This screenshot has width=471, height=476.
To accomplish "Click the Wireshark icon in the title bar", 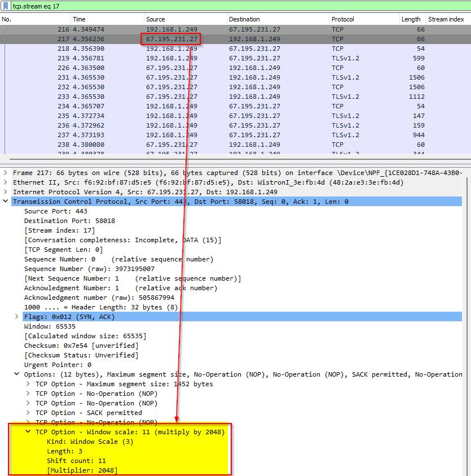I will pos(6,6).
